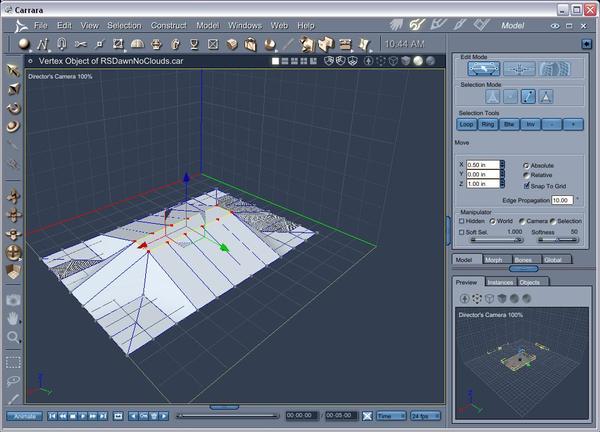Image resolution: width=600 pixels, height=432 pixels.
Task: Select the marquee rectangle selection tool
Action: [13, 362]
